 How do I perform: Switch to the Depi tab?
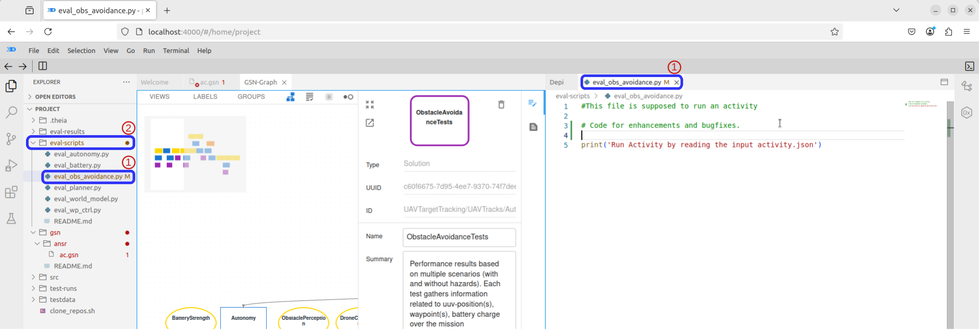point(557,82)
